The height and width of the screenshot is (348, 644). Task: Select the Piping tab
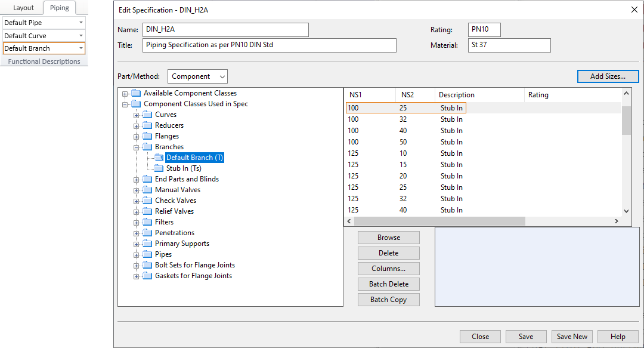point(59,8)
